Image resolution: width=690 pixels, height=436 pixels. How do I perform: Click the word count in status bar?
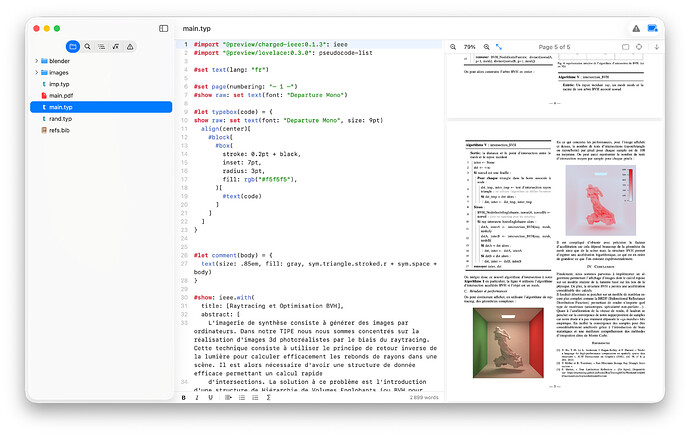pyautogui.click(x=424, y=397)
